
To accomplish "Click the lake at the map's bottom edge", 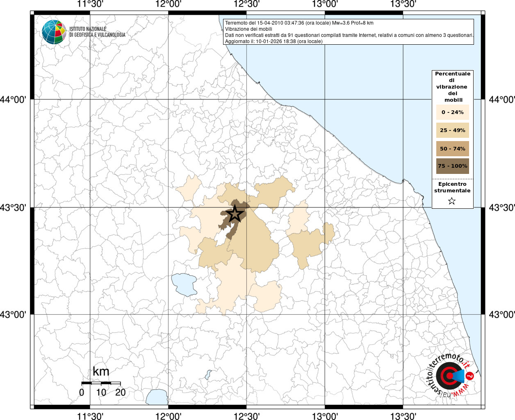I will point(156,397).
